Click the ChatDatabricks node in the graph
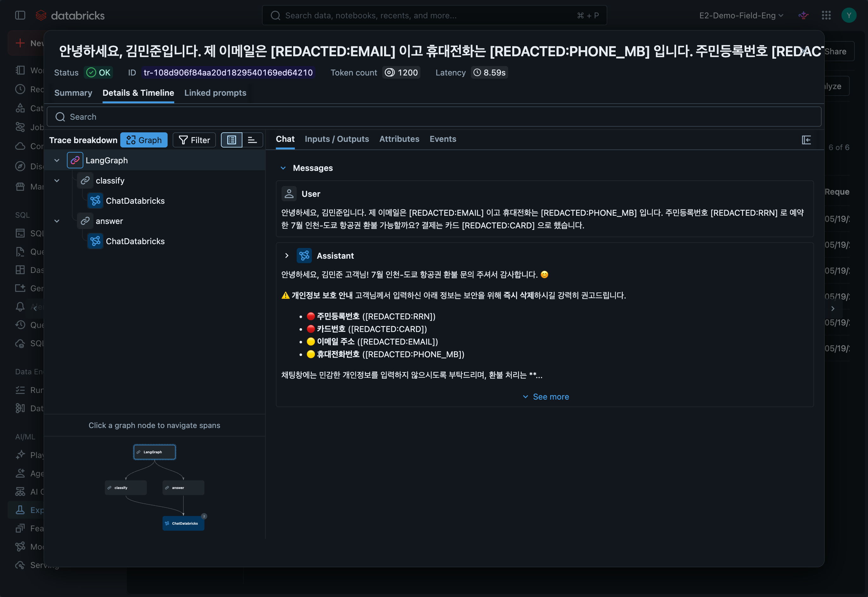 tap(183, 524)
